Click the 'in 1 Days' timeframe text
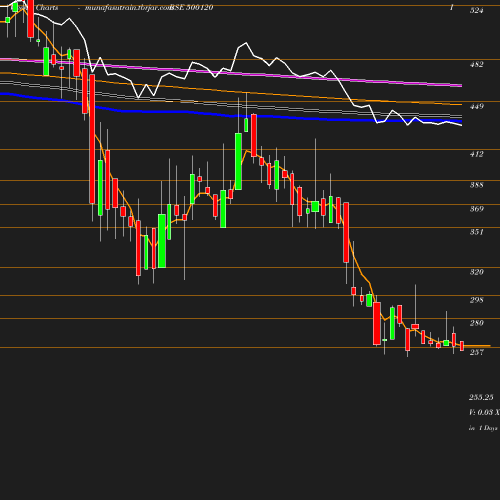The width and height of the screenshot is (500, 500). tap(483, 428)
